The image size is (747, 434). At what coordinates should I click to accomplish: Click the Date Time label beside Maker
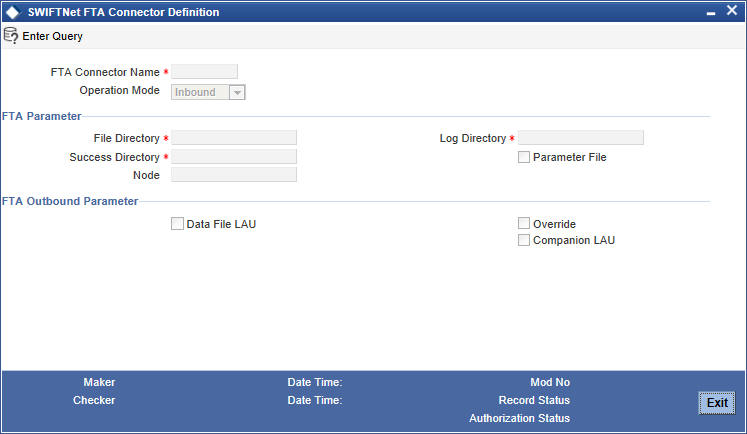click(x=314, y=382)
